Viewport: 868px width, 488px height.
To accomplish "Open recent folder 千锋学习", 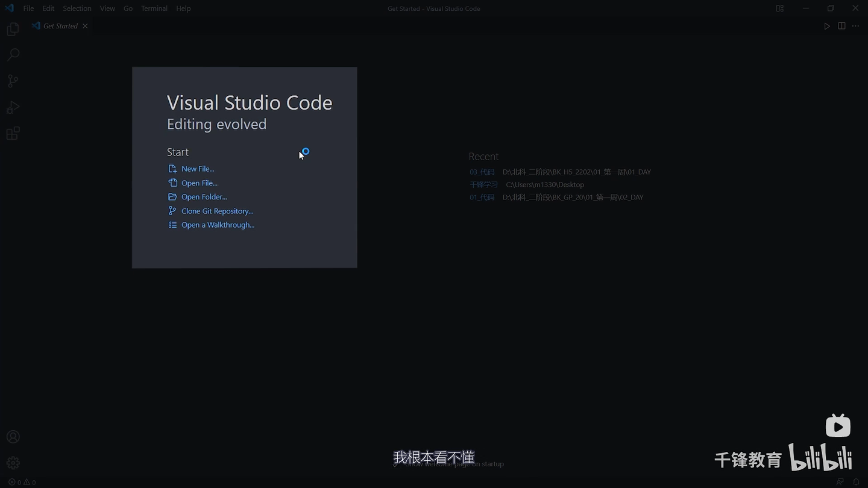I will (484, 184).
